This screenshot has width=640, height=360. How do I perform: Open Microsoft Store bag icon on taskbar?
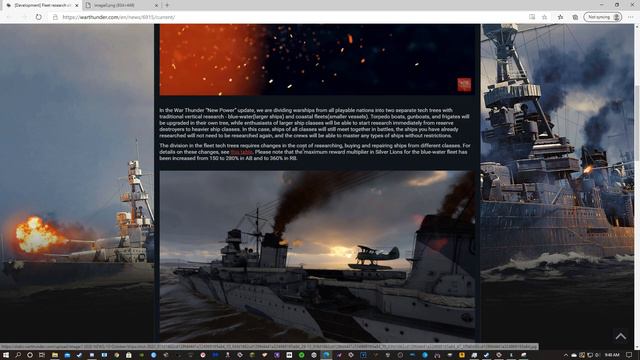point(129,355)
